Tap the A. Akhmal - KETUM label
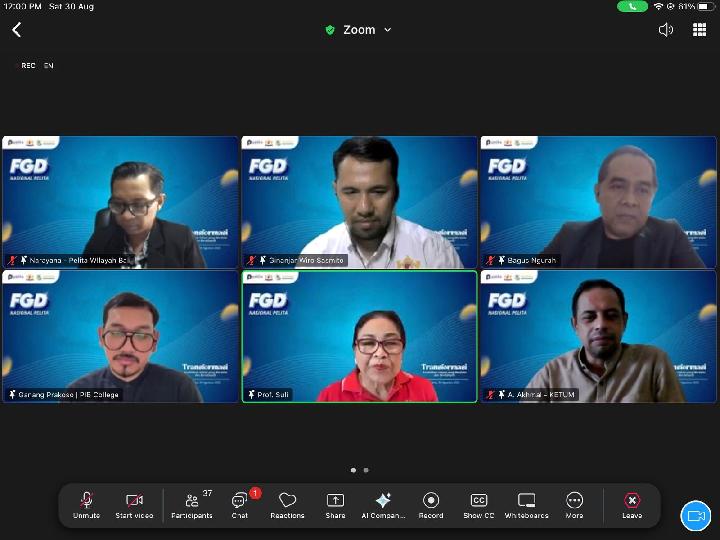The image size is (720, 540). pos(541,394)
